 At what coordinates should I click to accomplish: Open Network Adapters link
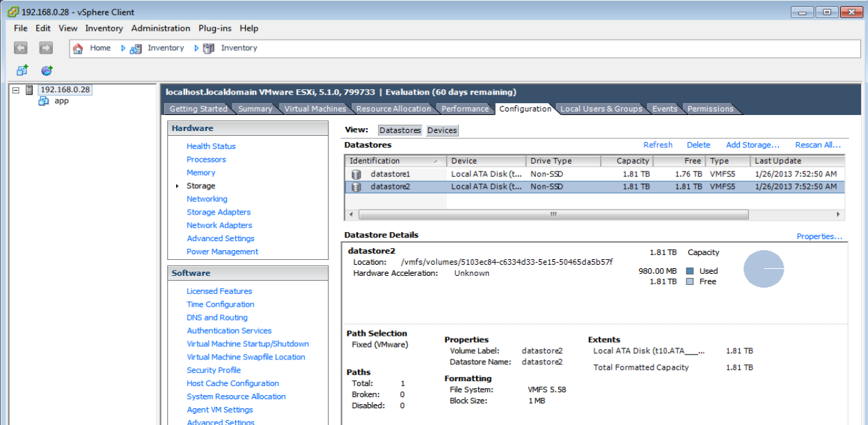click(x=219, y=226)
